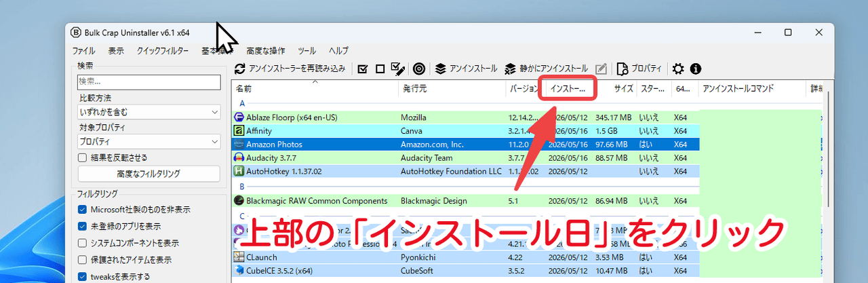Open the ツール menu
This screenshot has width=868, height=283.
pyautogui.click(x=307, y=51)
